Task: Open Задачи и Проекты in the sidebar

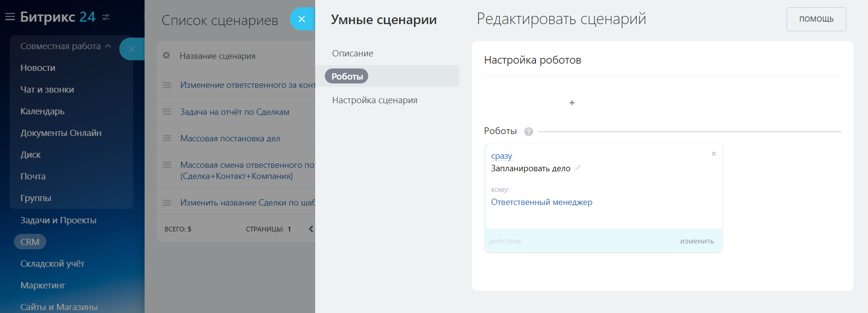Action: point(58,220)
